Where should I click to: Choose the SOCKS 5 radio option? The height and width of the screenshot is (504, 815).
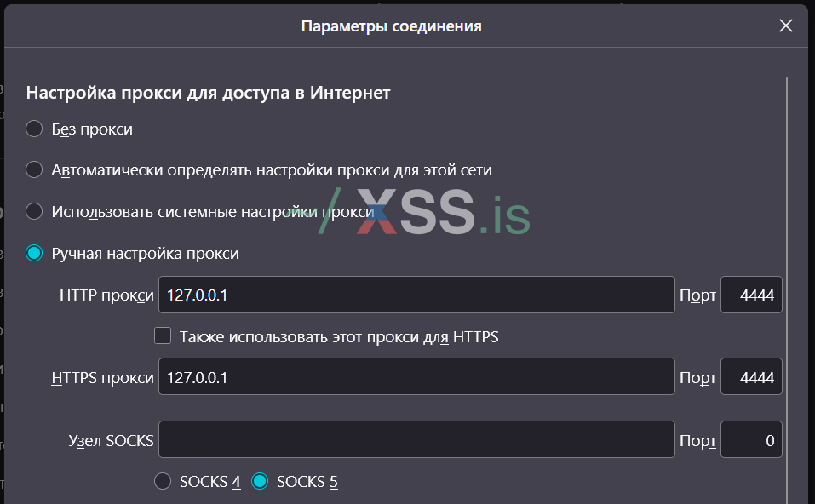[261, 482]
